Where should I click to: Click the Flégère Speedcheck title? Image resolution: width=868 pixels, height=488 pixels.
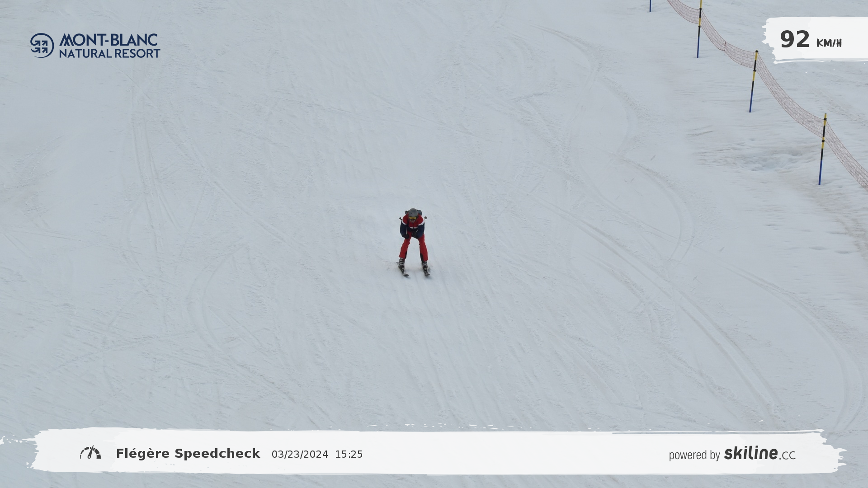pos(188,454)
